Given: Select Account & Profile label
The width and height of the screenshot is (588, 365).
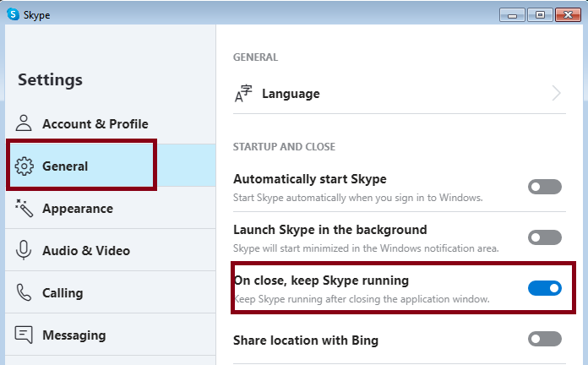Looking at the screenshot, I should (95, 124).
